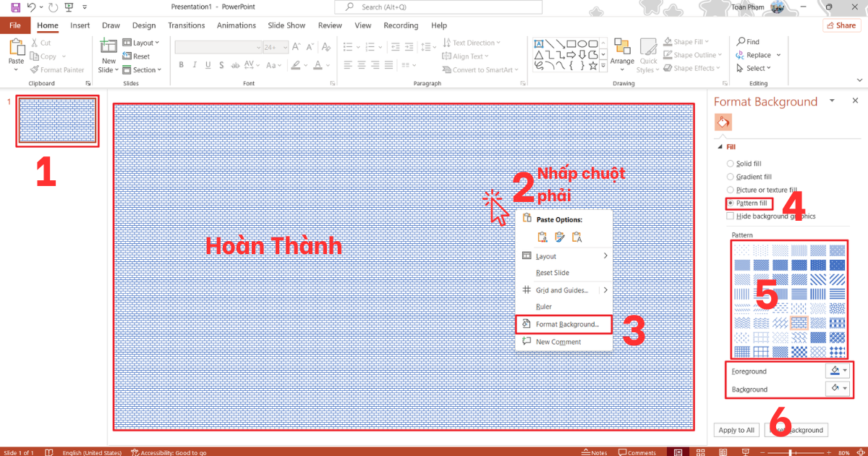The image size is (868, 456).
Task: Click the Share button
Action: tap(841, 25)
